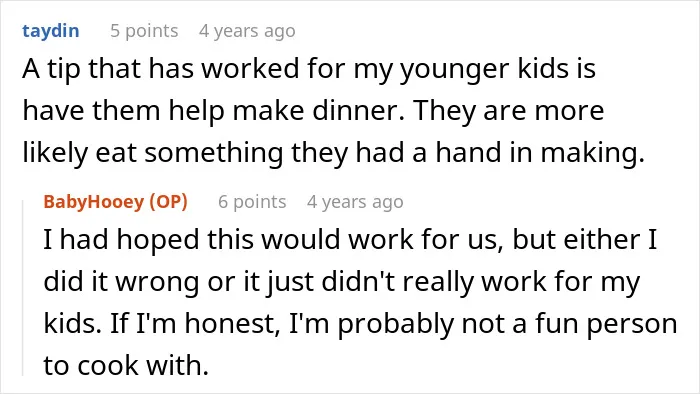Screen dimensions: 700x394
Task: Click 'They are more' sentence start
Action: click(x=509, y=111)
